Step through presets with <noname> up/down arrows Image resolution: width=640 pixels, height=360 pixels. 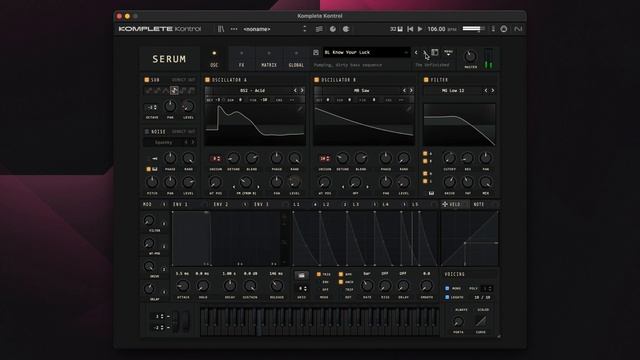[304, 29]
